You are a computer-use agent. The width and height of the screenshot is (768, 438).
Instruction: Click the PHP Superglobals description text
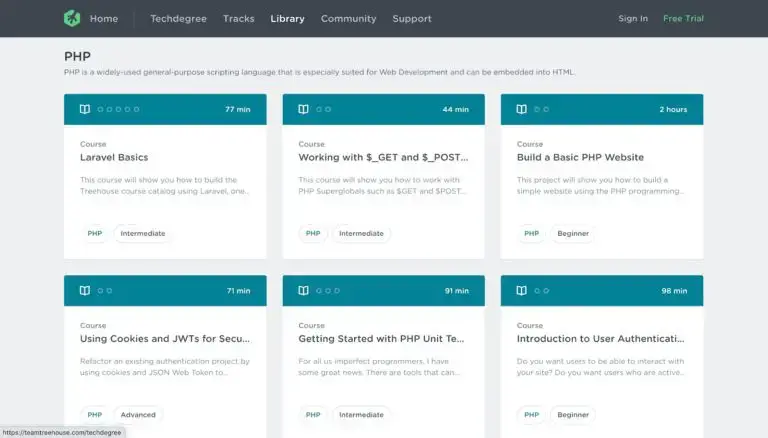point(382,185)
